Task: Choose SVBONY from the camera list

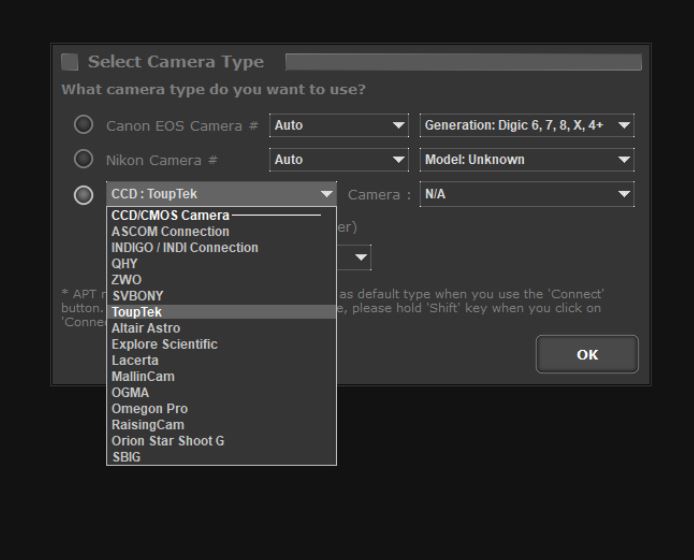Action: [221, 296]
